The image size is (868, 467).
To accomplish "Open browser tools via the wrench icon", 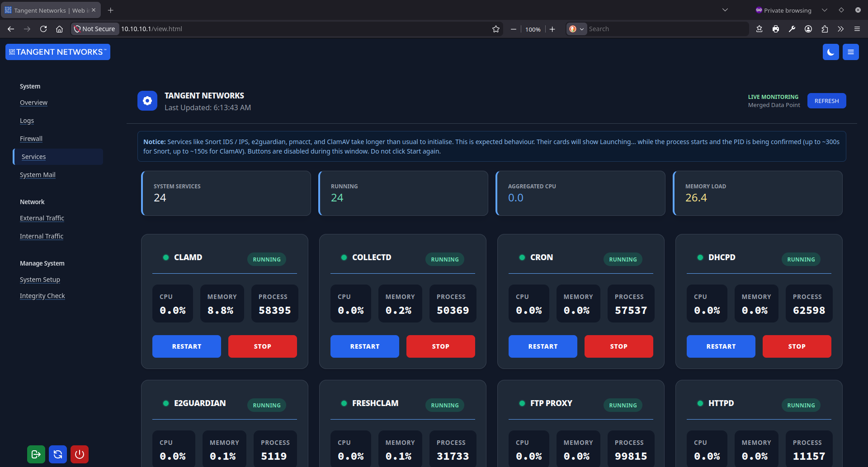I will point(792,28).
